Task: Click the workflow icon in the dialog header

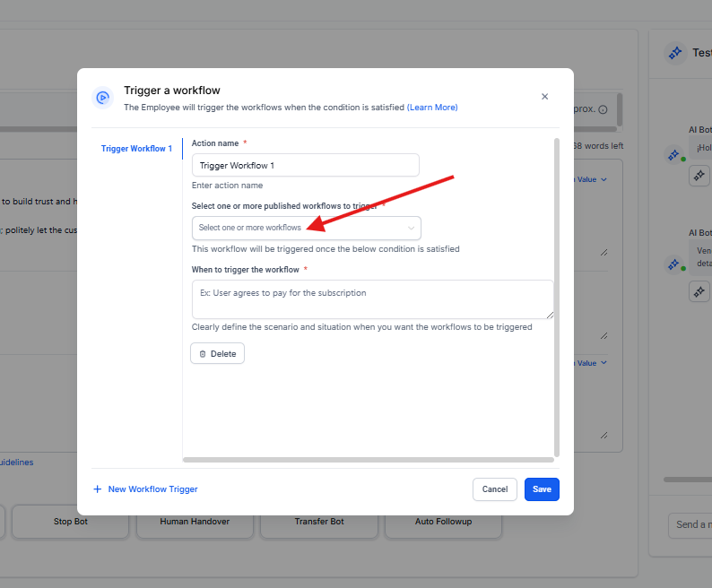Action: (x=102, y=98)
